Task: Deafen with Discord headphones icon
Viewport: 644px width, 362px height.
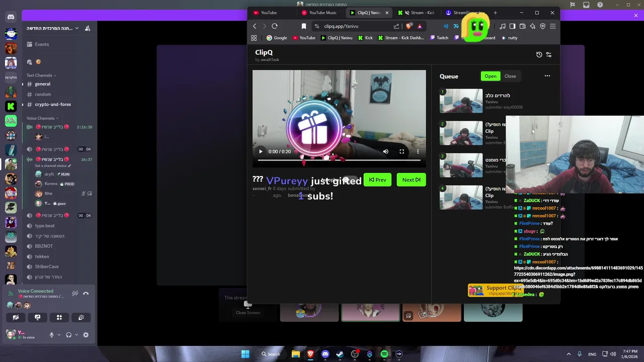Action: coord(68,335)
